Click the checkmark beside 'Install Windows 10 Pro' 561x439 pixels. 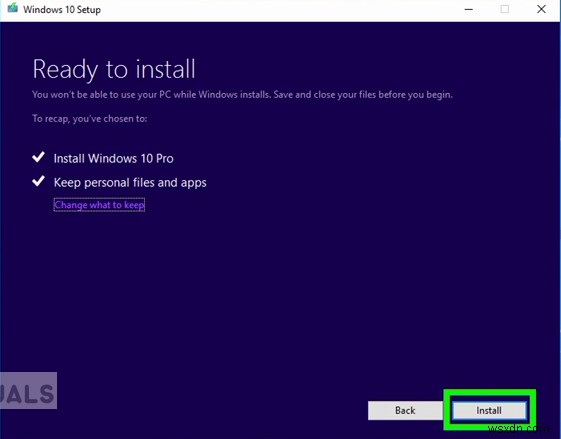coord(38,157)
